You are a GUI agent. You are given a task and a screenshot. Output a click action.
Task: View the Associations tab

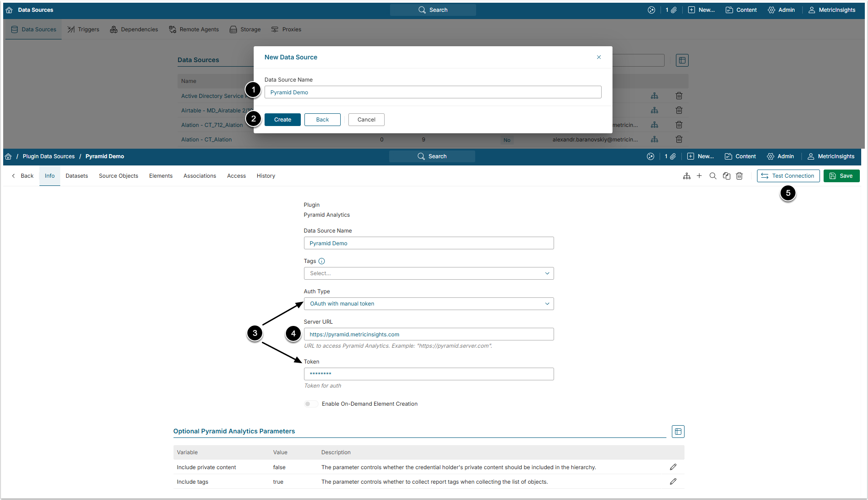tap(200, 176)
